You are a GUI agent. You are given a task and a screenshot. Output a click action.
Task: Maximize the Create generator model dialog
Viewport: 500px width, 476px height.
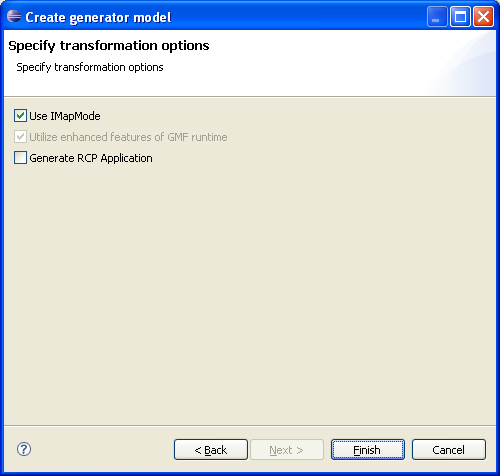(460, 16)
